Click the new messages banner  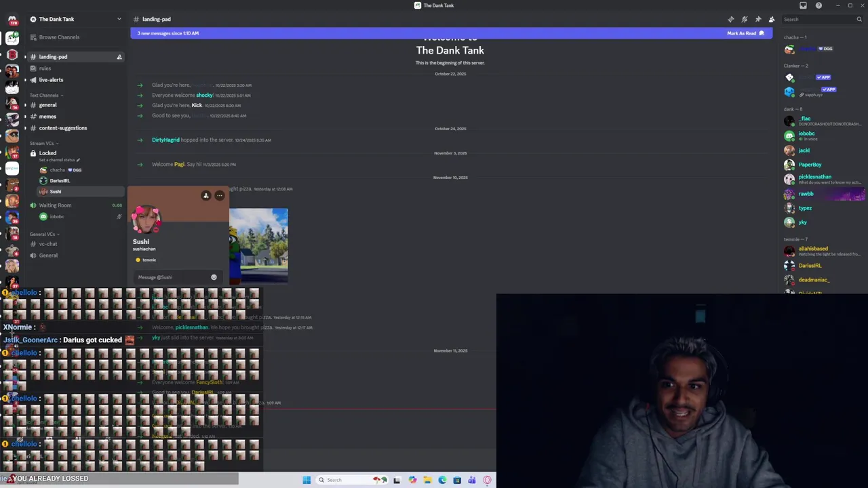(x=451, y=33)
